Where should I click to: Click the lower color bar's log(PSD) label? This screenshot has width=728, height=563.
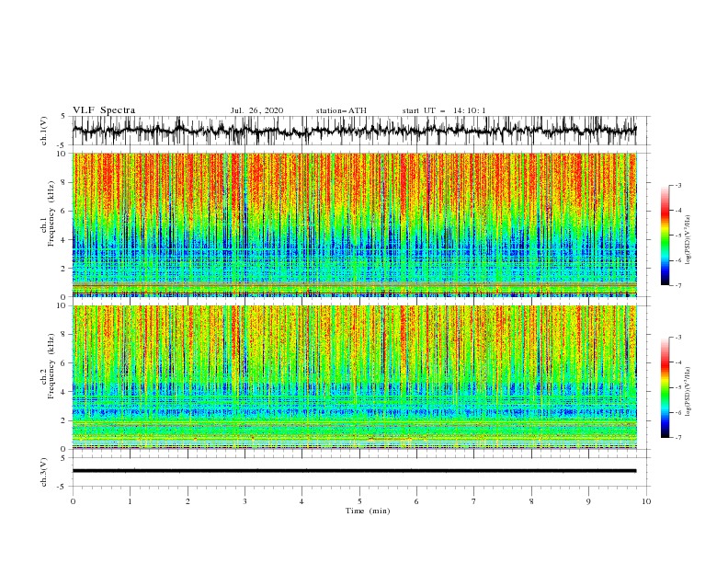[x=688, y=392]
